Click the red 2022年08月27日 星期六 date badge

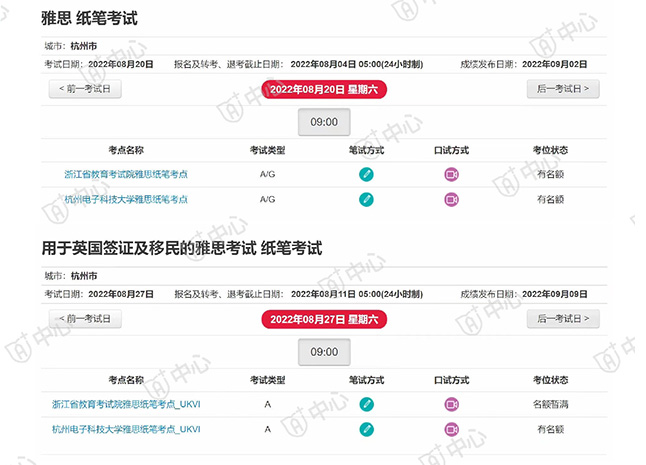324,319
